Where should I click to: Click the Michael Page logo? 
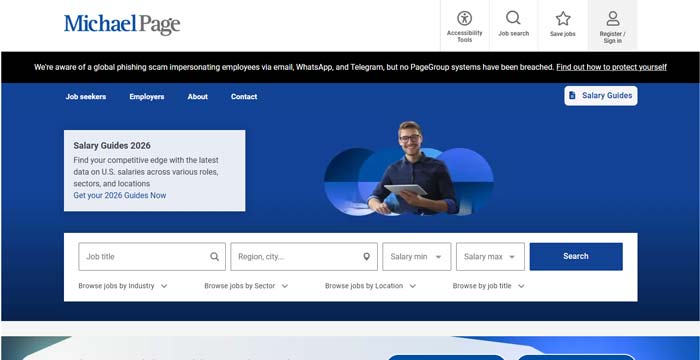122,24
